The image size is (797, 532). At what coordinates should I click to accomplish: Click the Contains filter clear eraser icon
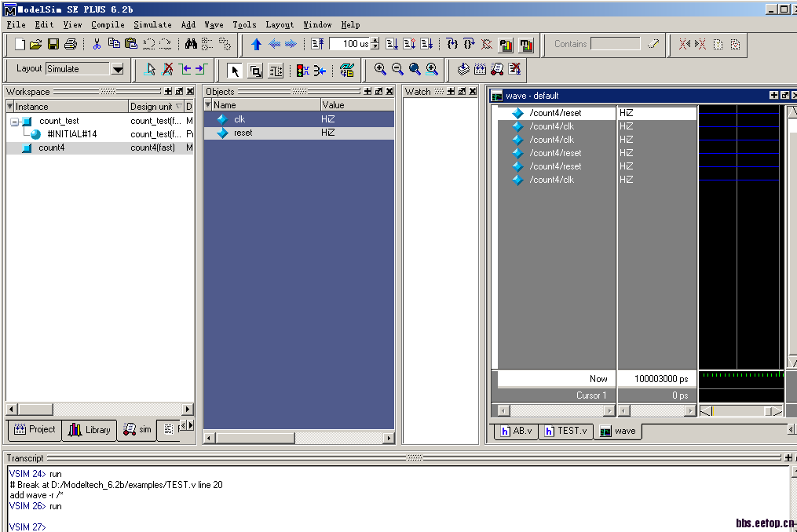coord(653,44)
